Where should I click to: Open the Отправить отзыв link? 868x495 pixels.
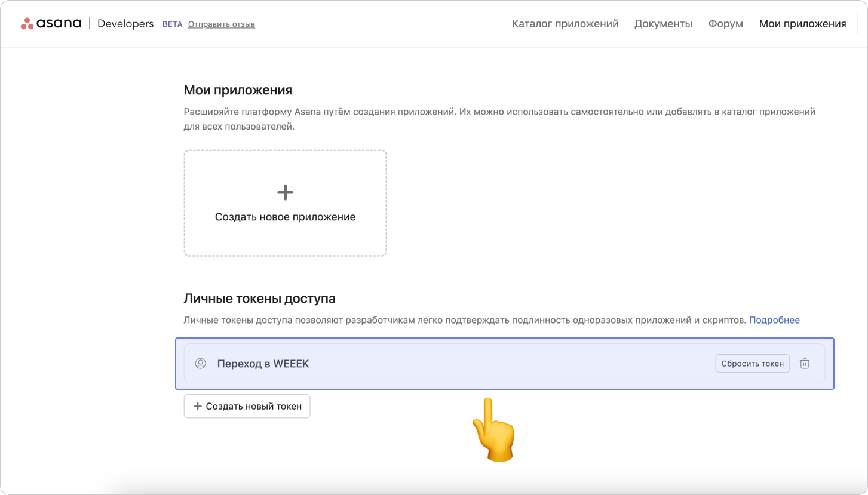point(221,24)
